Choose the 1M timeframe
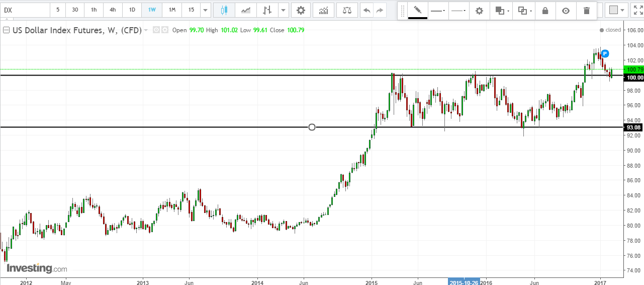The image size is (644, 285). tap(172, 10)
